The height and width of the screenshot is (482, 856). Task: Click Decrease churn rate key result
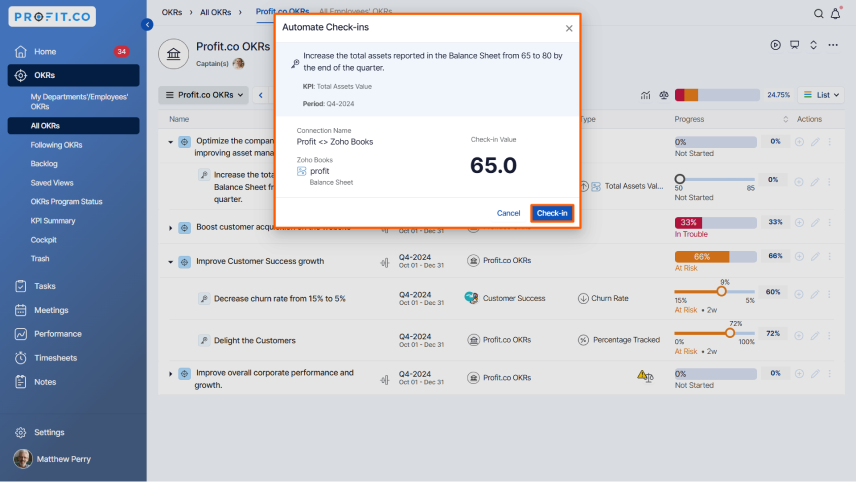point(280,299)
